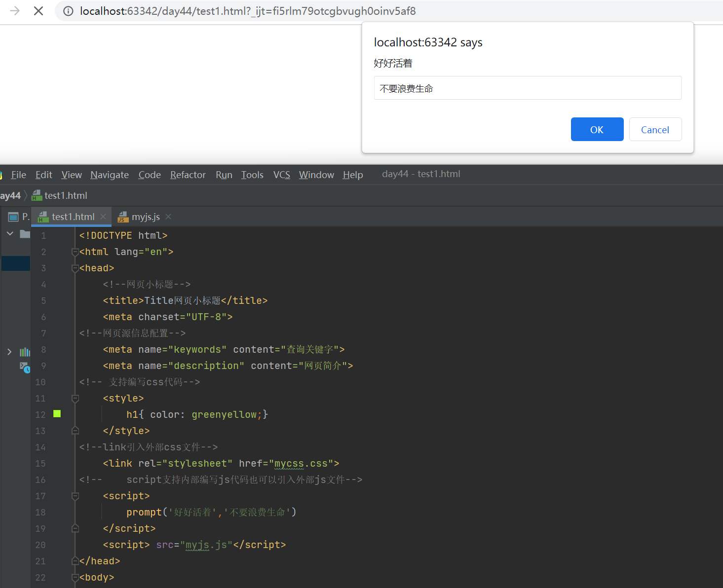Open the Project tool window icon
723x588 pixels.
point(13,217)
